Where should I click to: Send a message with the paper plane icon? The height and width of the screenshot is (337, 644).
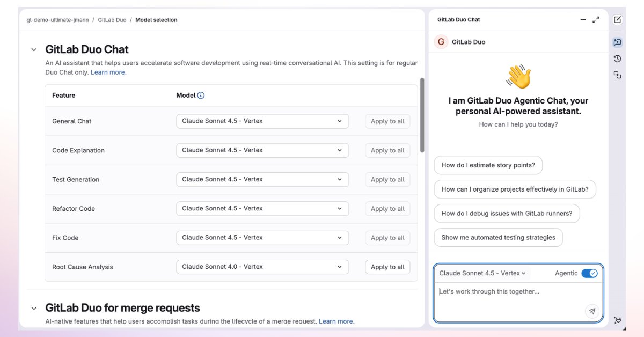coord(592,311)
